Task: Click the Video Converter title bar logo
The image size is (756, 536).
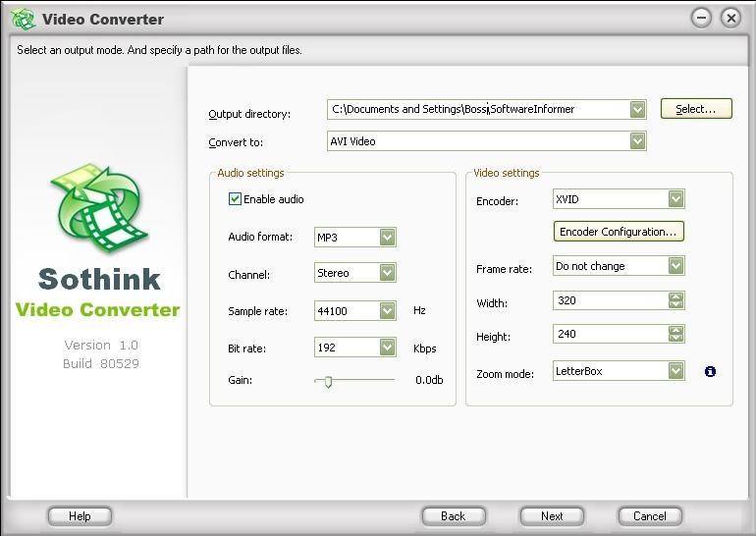Action: pos(23,19)
